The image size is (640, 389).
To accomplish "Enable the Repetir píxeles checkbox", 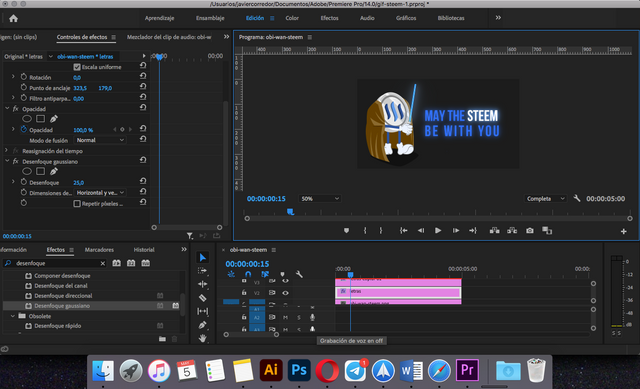I will pyautogui.click(x=77, y=204).
